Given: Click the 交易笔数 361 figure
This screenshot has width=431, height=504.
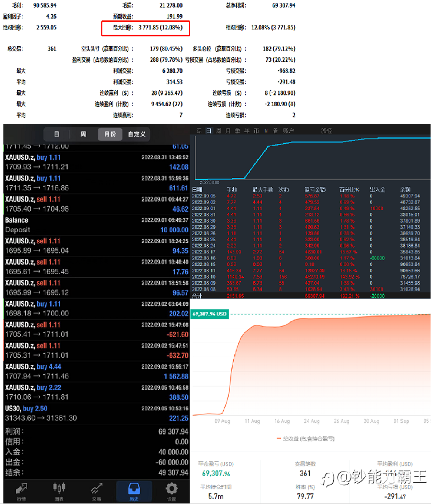Looking at the screenshot, I should (x=305, y=473).
